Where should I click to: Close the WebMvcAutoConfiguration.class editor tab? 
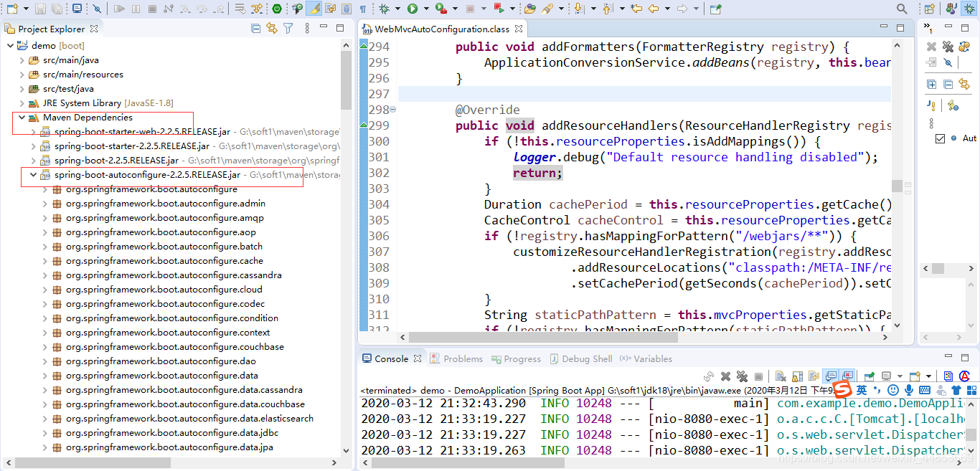click(519, 29)
